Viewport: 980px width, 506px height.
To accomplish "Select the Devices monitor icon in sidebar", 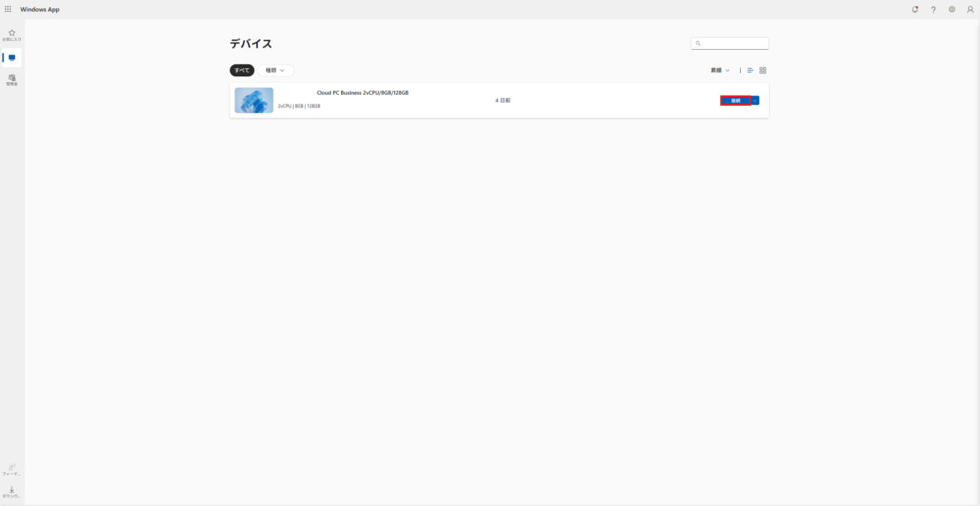I will click(x=12, y=58).
